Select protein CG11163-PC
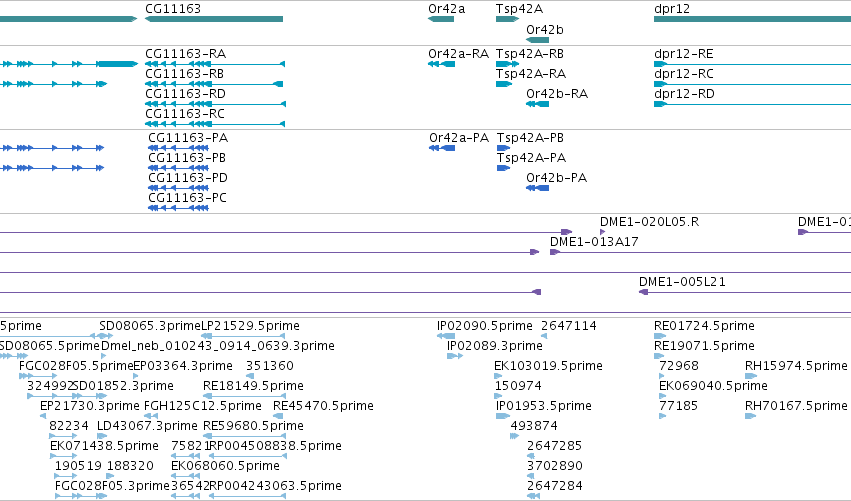 click(187, 198)
